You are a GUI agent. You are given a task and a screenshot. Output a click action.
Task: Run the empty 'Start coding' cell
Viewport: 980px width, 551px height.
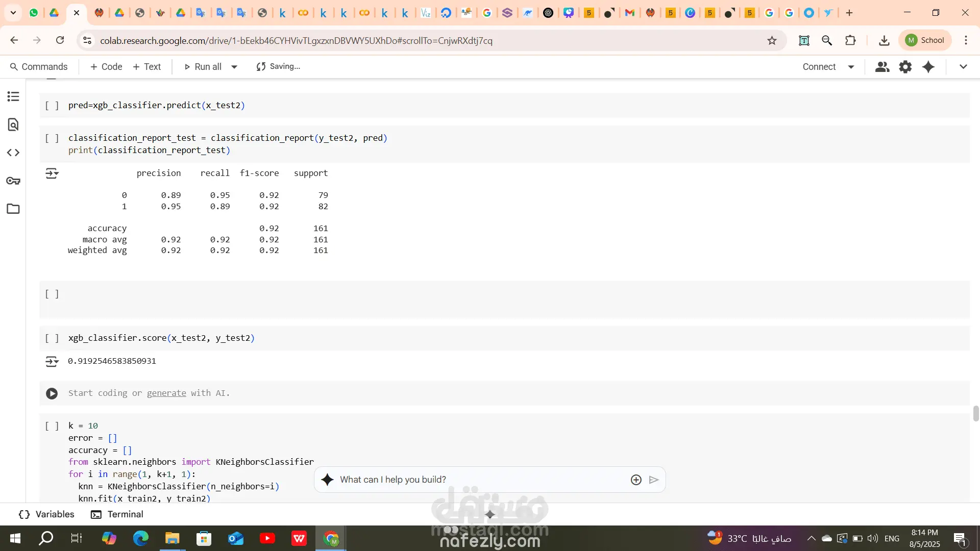[x=52, y=393]
